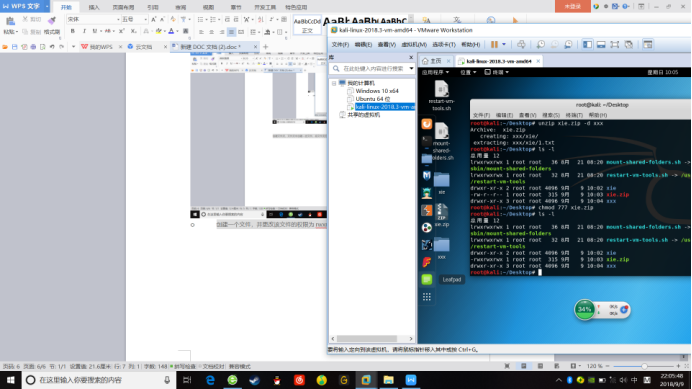Increase font size with A+ icon
Viewport: 692px width, 389px height.
[x=153, y=19]
